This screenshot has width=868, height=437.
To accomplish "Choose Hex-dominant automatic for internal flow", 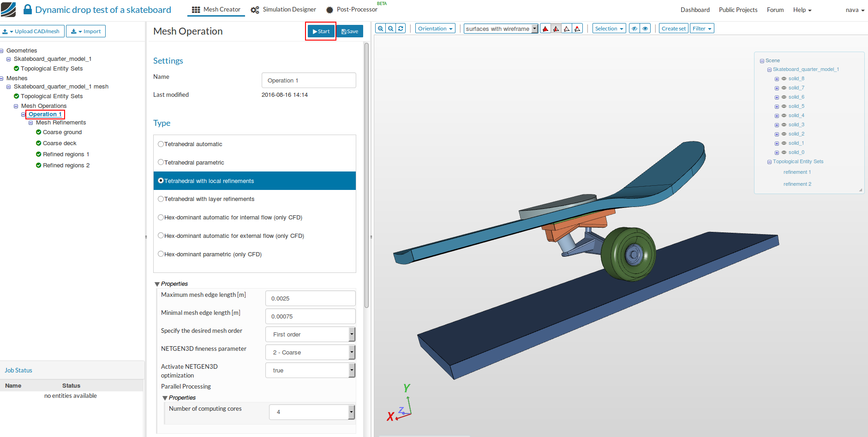I will pos(161,218).
